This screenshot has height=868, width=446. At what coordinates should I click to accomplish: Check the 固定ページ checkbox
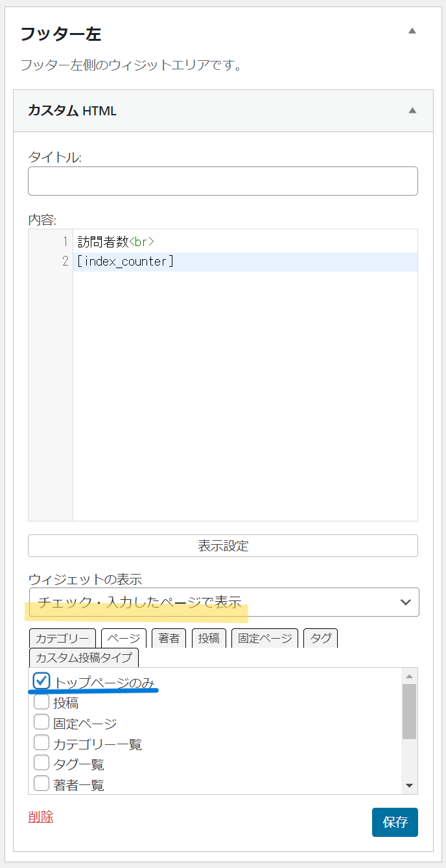pos(41,723)
